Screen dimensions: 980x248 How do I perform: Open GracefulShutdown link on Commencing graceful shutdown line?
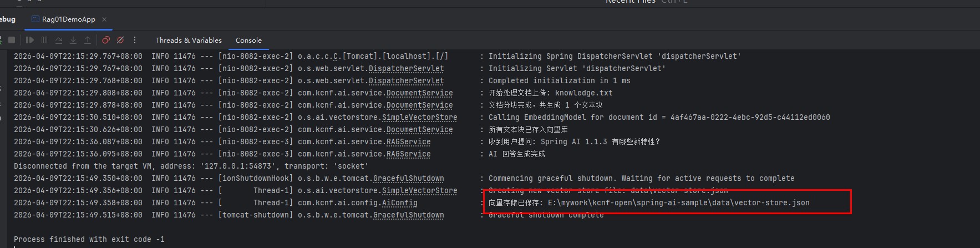408,179
